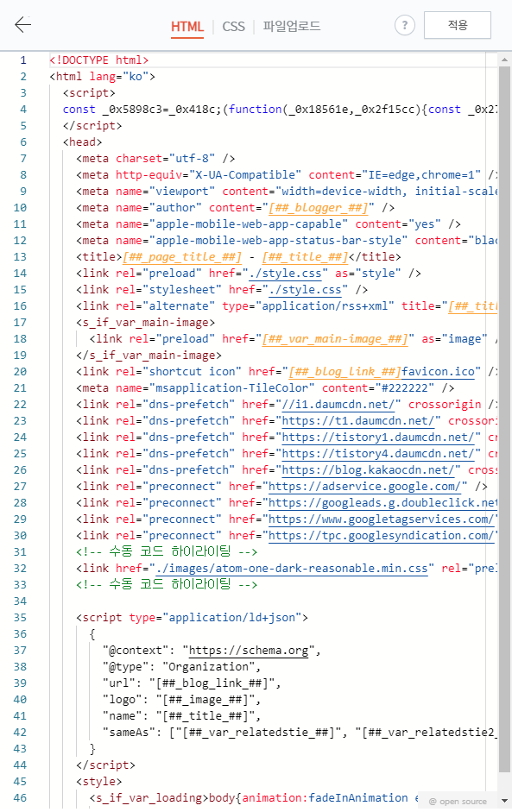Screen dimensions: 512x812
Task: Click the "logo": "[##_image_##]" line
Action: click(x=182, y=700)
